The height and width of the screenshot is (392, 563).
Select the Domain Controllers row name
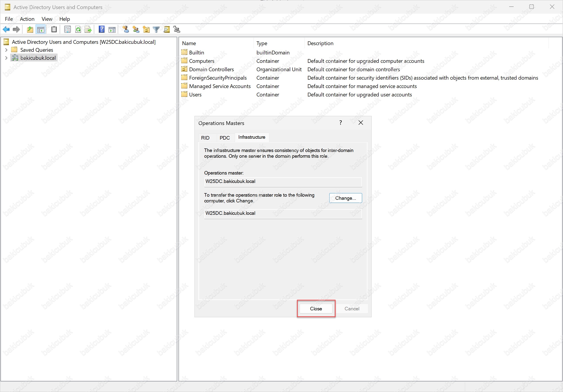pos(211,69)
